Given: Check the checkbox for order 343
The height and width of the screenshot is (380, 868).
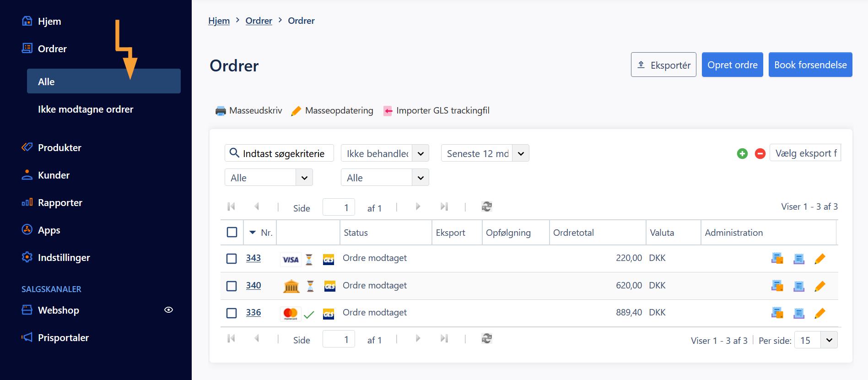Looking at the screenshot, I should coord(232,259).
